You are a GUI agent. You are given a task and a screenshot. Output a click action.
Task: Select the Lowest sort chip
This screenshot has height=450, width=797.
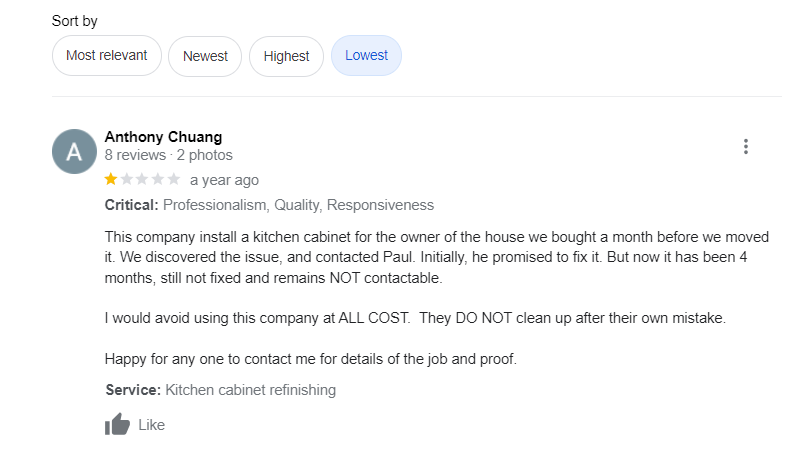pos(366,56)
